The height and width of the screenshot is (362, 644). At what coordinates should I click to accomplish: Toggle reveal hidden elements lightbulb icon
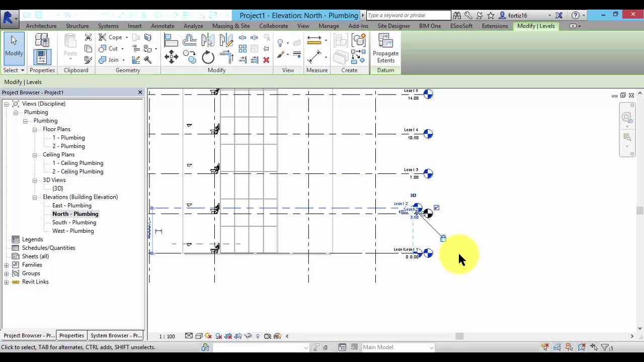[258, 336]
